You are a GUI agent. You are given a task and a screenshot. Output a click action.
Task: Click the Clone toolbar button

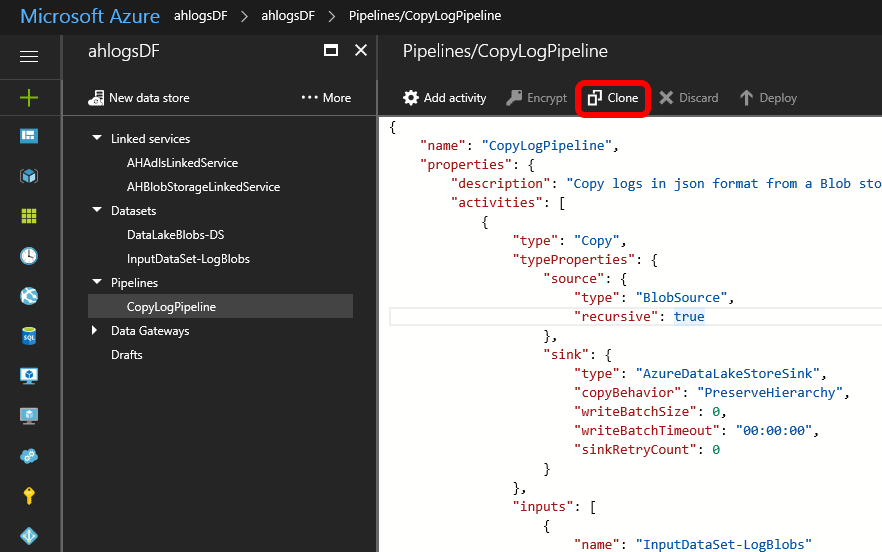613,98
